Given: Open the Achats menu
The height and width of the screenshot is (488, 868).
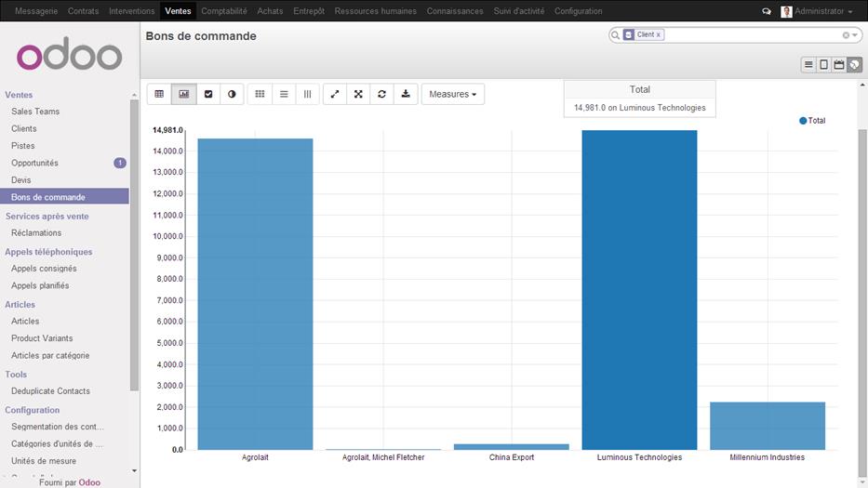Looking at the screenshot, I should tap(270, 11).
